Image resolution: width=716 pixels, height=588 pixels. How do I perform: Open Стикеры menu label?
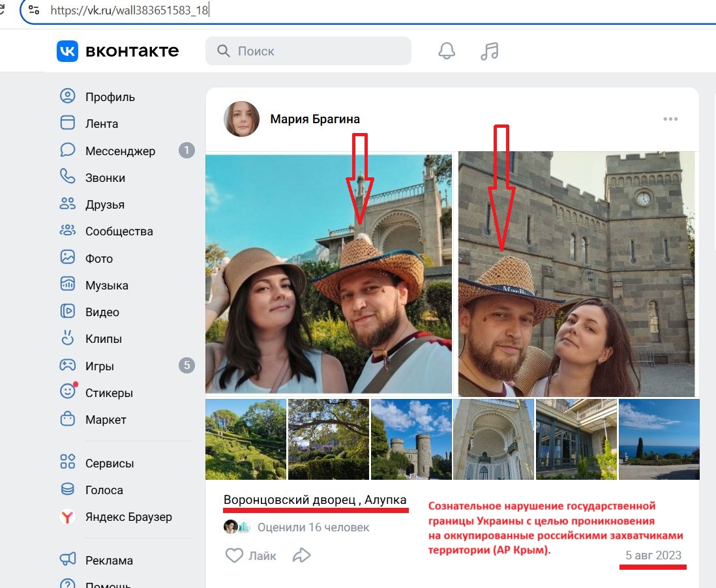[109, 392]
